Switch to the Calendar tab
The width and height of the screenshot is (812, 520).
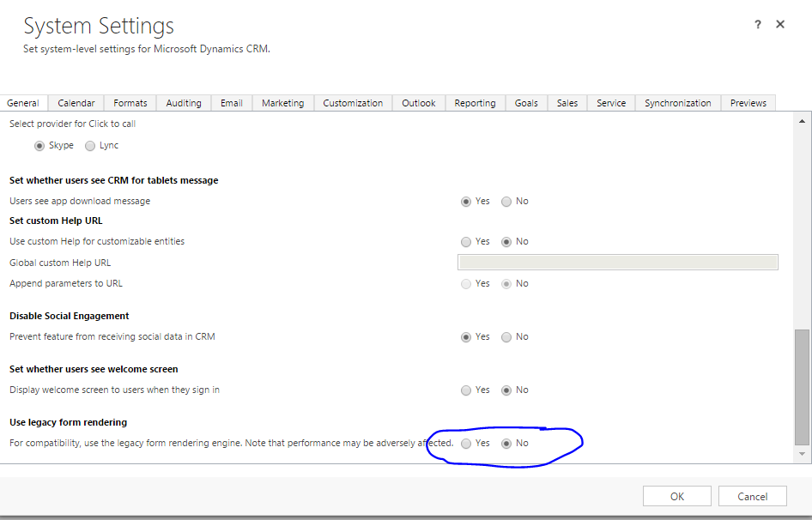(x=76, y=103)
